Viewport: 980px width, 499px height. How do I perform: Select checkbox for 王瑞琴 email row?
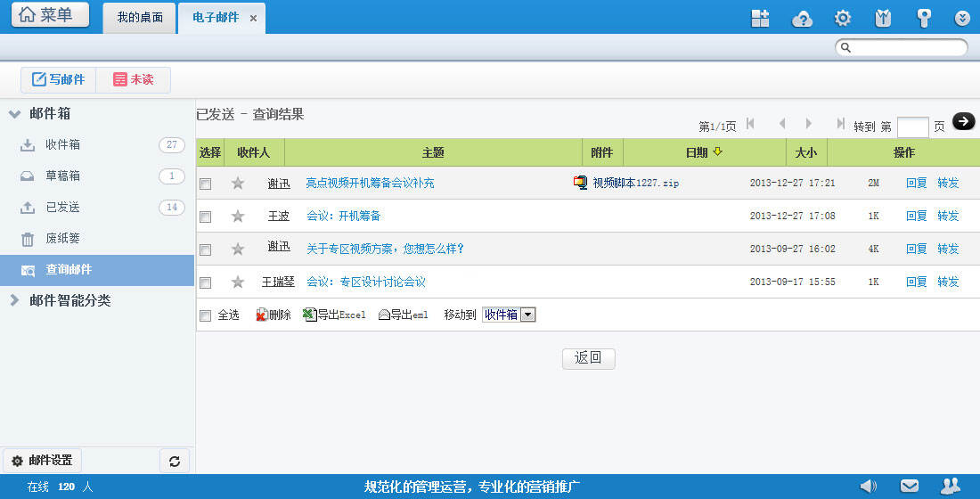tap(206, 282)
